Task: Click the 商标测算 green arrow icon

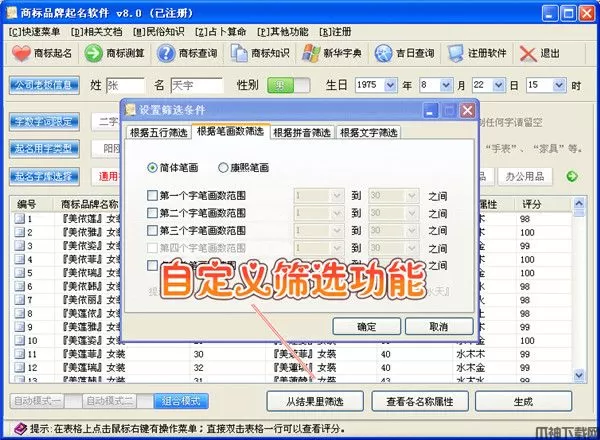Action: click(x=93, y=53)
